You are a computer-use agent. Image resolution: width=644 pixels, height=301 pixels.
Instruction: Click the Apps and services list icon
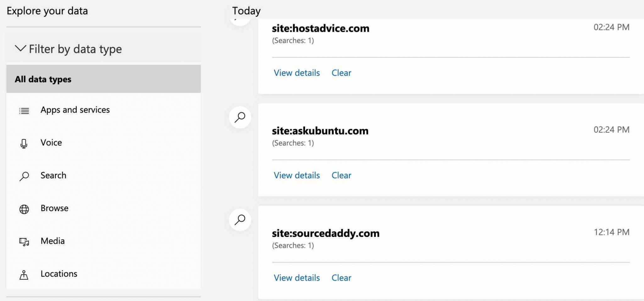[x=24, y=111]
